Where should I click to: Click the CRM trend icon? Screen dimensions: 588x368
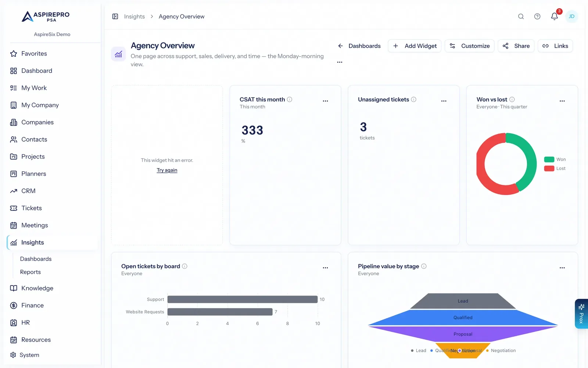pos(14,191)
